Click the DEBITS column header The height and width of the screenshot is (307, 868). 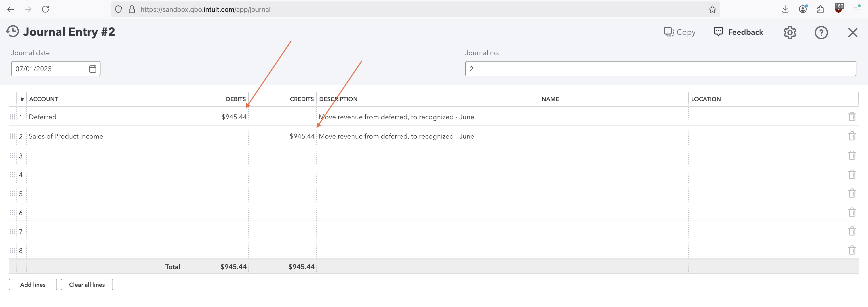coord(235,99)
